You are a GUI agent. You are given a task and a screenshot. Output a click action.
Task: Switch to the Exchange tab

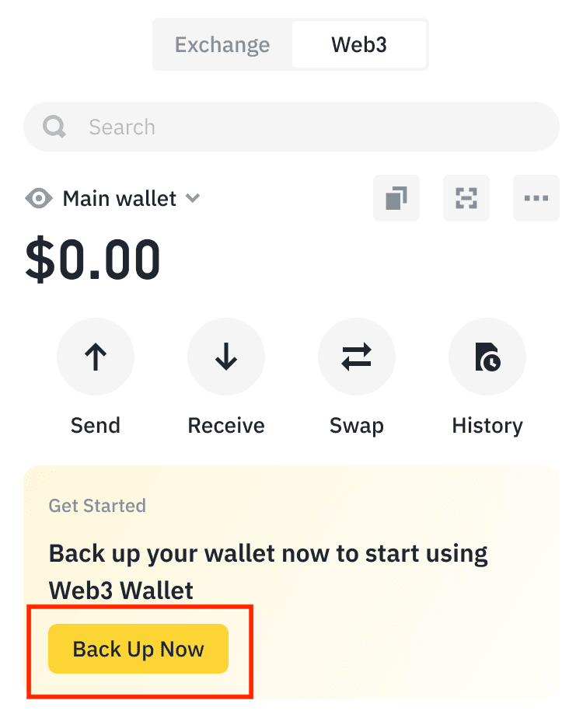coord(222,44)
